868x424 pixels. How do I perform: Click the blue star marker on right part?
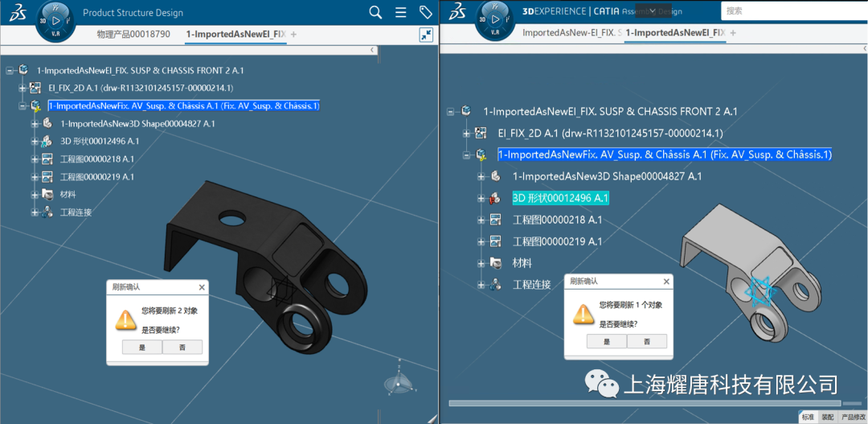760,290
